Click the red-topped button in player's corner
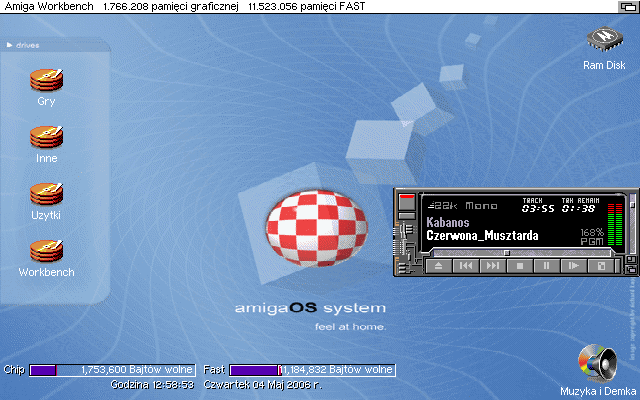 tap(407, 202)
